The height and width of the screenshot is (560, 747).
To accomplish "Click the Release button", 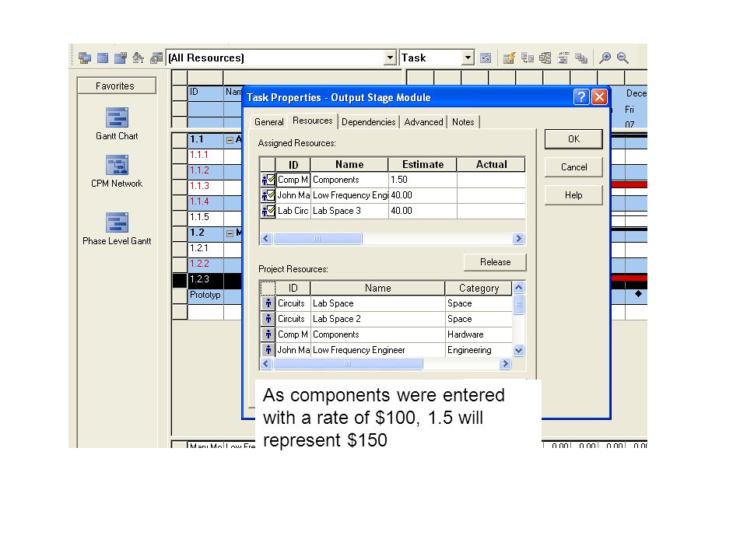I will tap(495, 262).
